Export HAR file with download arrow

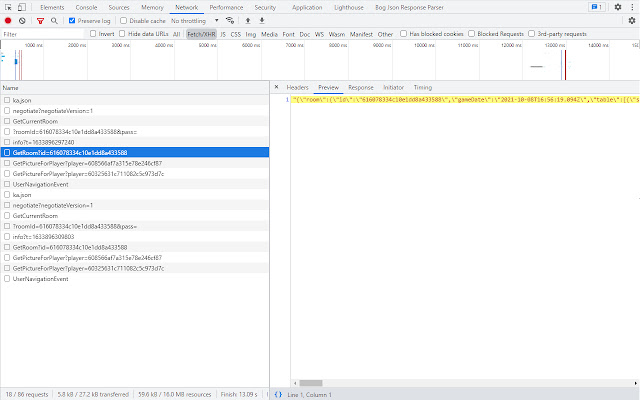click(262, 20)
